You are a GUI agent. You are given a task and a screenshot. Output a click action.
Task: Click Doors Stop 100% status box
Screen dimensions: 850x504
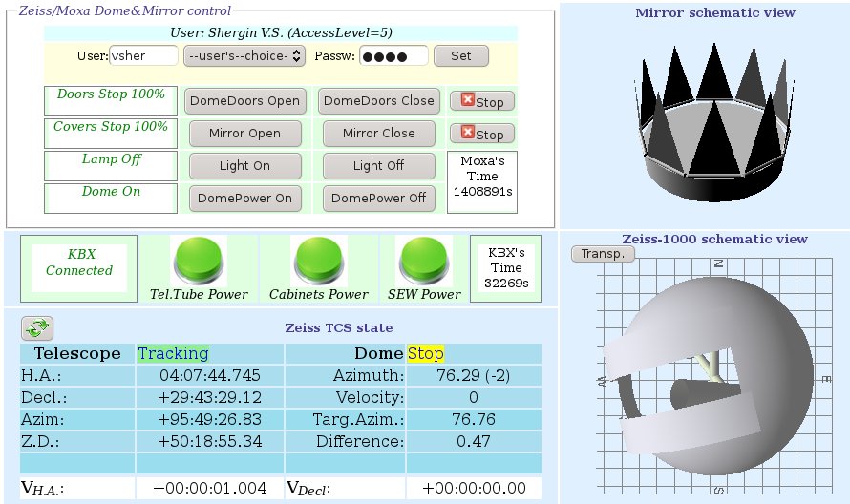tap(111, 101)
